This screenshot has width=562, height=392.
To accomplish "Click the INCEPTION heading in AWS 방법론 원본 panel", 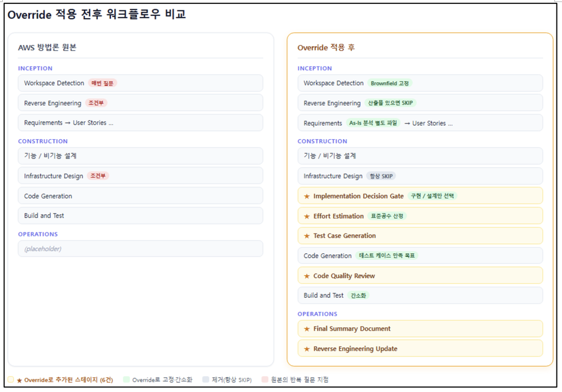I will click(35, 69).
